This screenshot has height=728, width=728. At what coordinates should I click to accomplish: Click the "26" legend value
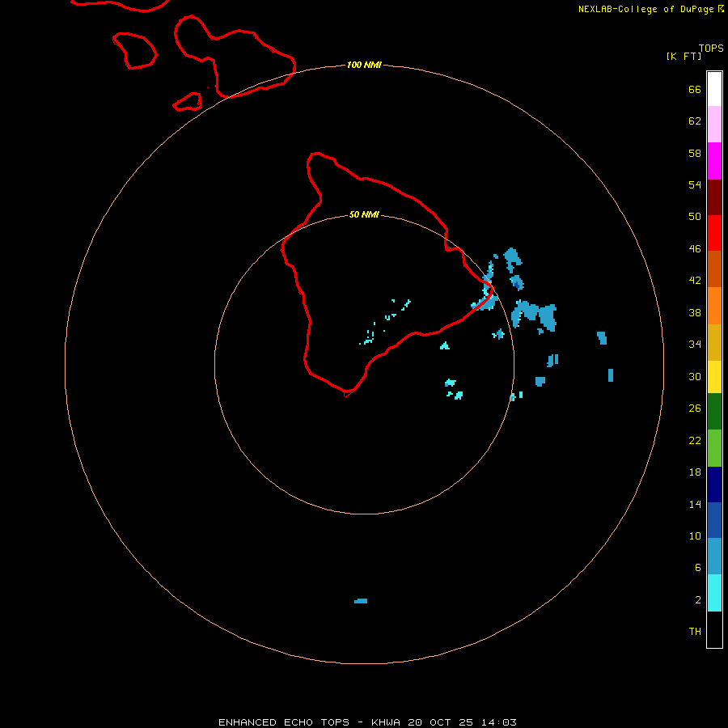pyautogui.click(x=695, y=408)
